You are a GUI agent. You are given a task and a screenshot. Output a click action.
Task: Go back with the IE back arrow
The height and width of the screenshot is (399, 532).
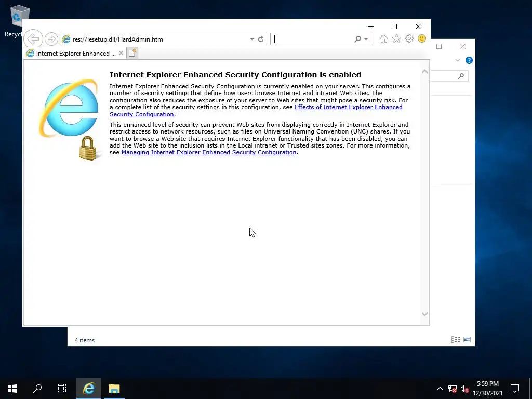(33, 39)
